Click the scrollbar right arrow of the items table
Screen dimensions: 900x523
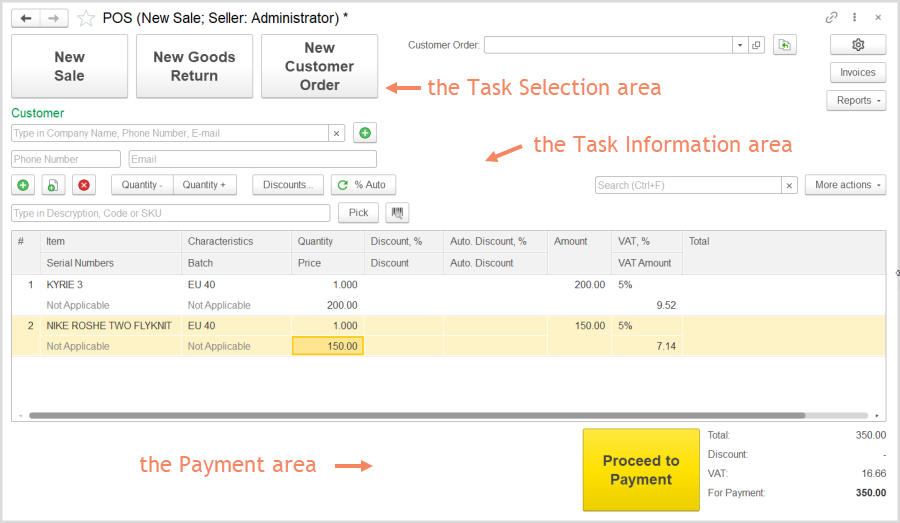point(877,415)
